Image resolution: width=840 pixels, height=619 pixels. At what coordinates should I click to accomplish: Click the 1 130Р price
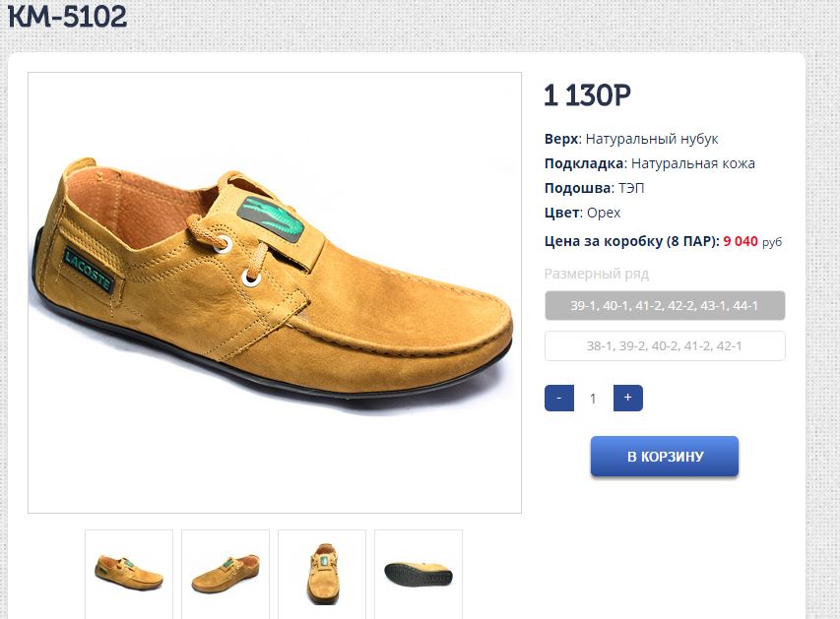[x=587, y=95]
